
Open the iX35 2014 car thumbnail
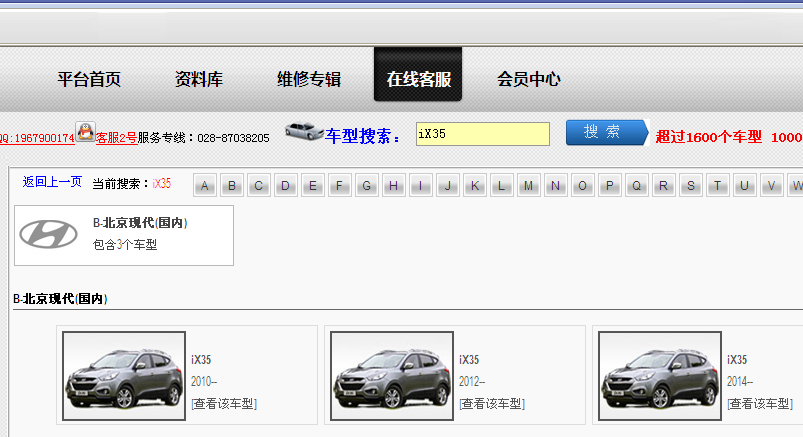[x=660, y=376]
